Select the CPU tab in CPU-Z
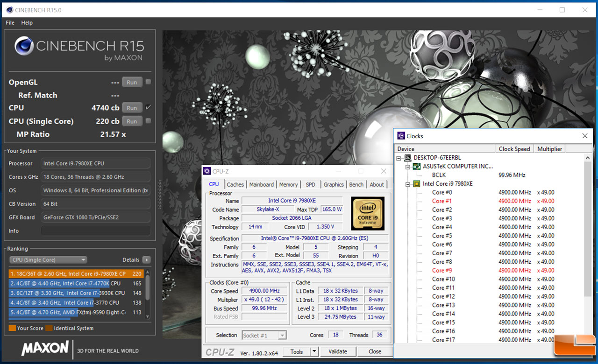This screenshot has width=598, height=364. 214,184
